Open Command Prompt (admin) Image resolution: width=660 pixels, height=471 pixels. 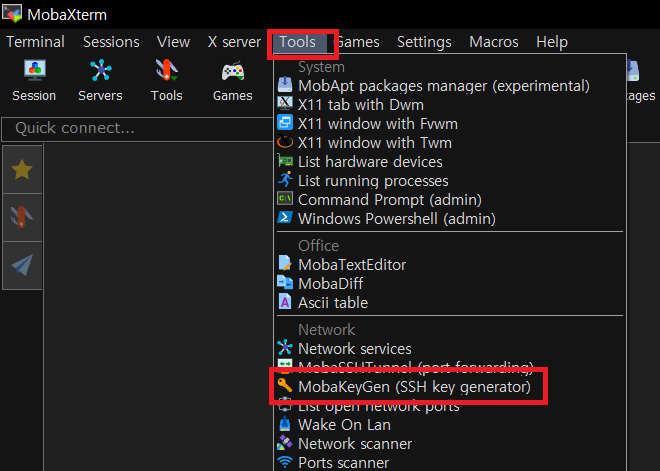390,200
